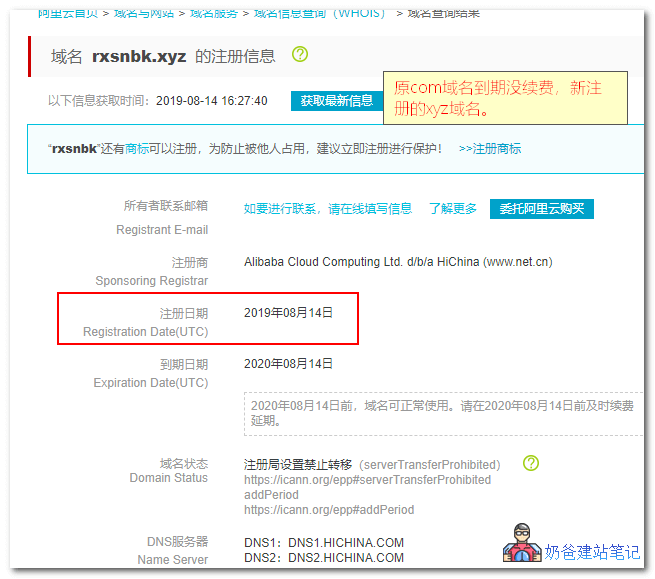The image size is (655, 579).
Task: Click the fetch time 2019-08-14 16:27:40
Action: click(211, 101)
